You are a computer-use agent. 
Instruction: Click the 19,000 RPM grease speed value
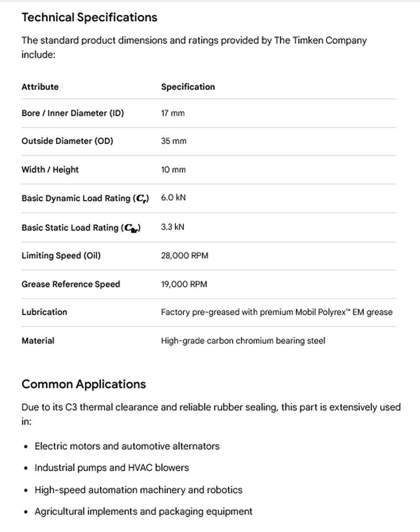(x=184, y=284)
